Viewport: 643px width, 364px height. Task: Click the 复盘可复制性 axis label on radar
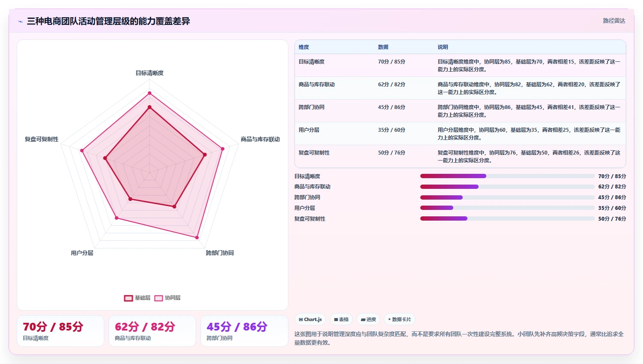click(x=42, y=139)
